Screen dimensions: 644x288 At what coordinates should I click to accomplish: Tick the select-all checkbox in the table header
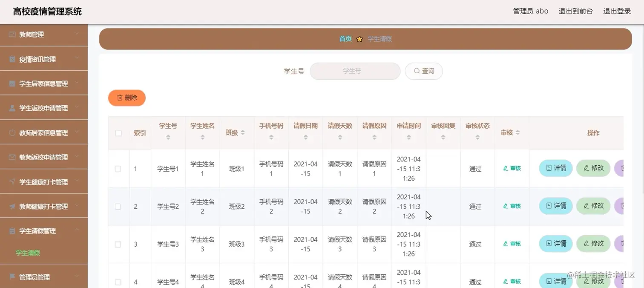coord(118,133)
